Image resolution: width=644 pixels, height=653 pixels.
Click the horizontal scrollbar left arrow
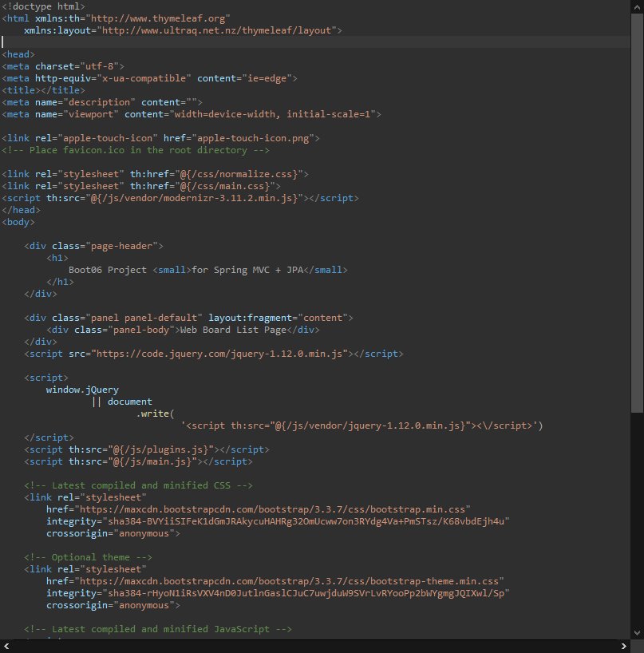(x=6, y=647)
